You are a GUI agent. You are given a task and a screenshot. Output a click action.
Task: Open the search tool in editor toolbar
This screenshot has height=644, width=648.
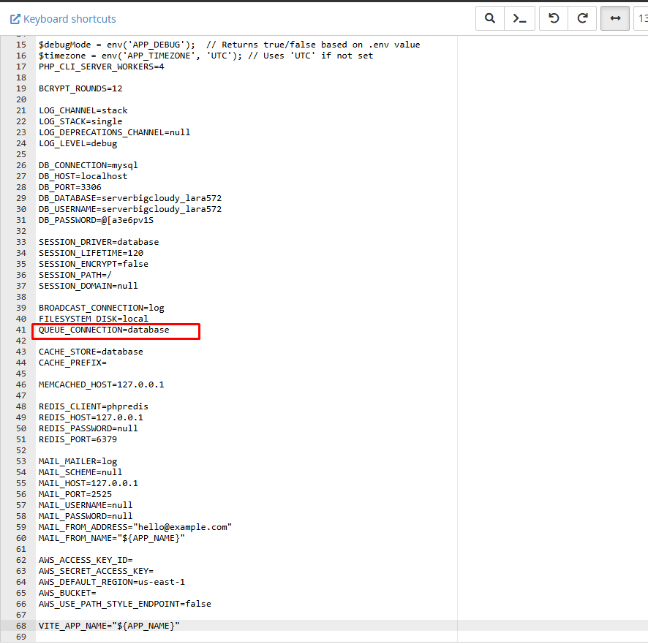click(x=490, y=18)
